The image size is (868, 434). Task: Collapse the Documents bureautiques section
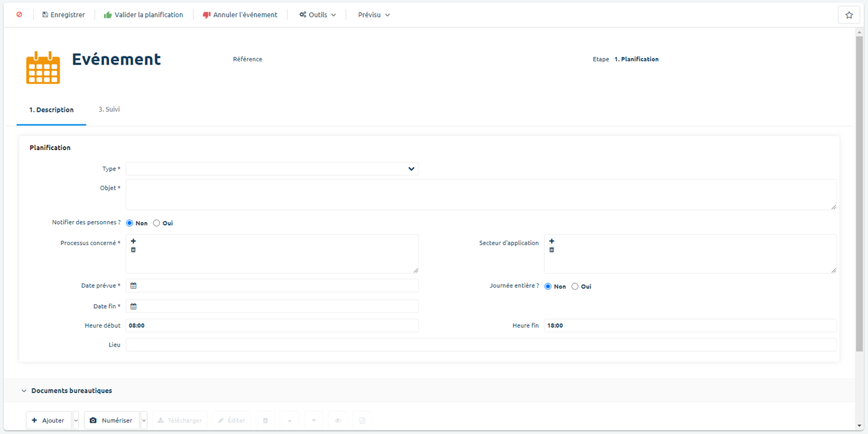pyautogui.click(x=24, y=391)
